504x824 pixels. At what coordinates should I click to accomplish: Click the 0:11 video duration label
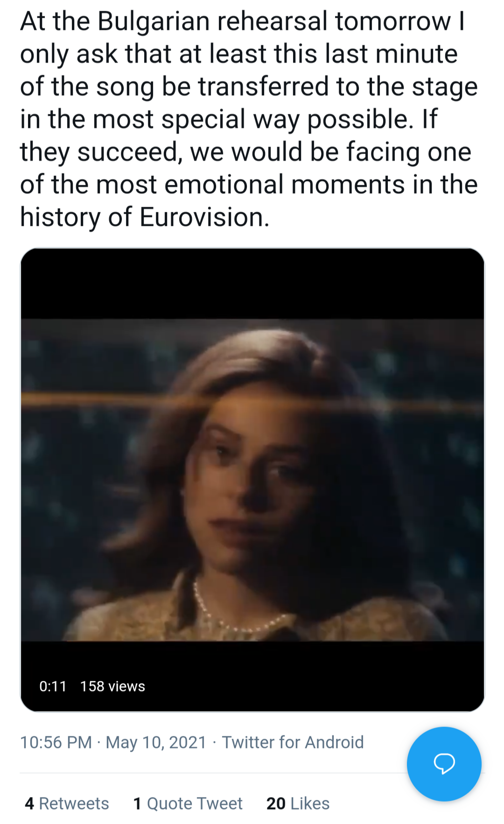click(x=53, y=686)
